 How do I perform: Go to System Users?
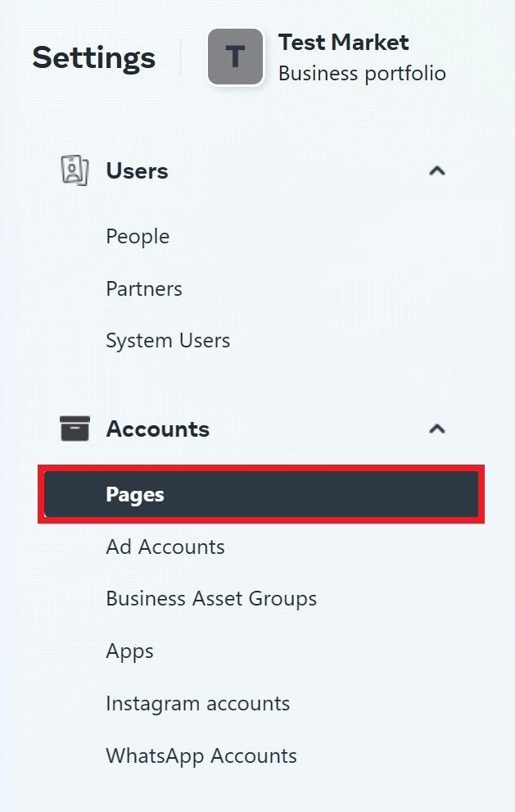[x=168, y=341]
